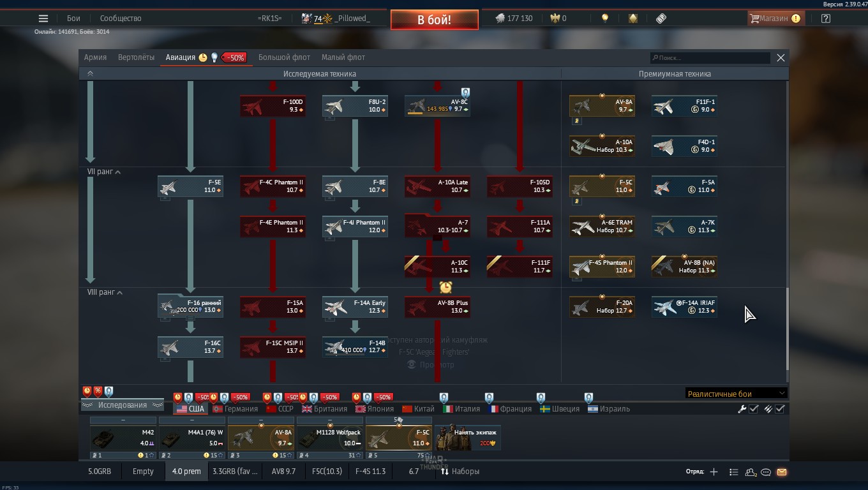
Task: Click the Просмотр preview link
Action: coord(431,364)
